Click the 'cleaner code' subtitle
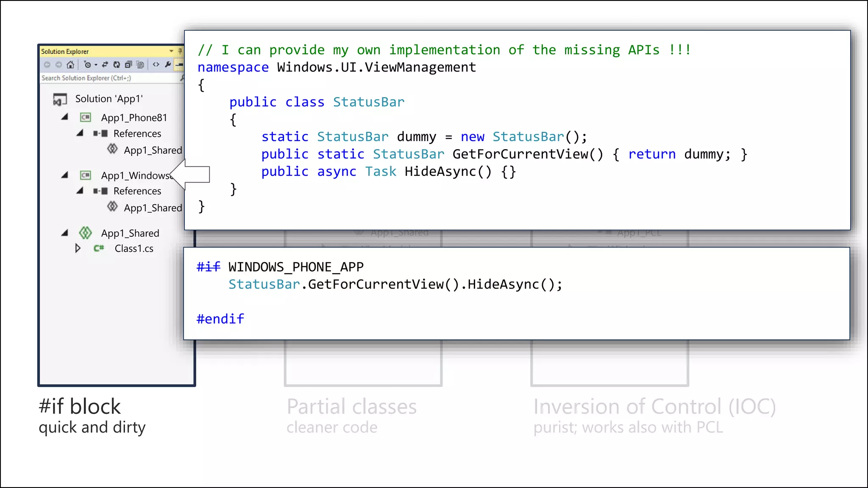Image resolution: width=868 pixels, height=488 pixels. pos(332,427)
